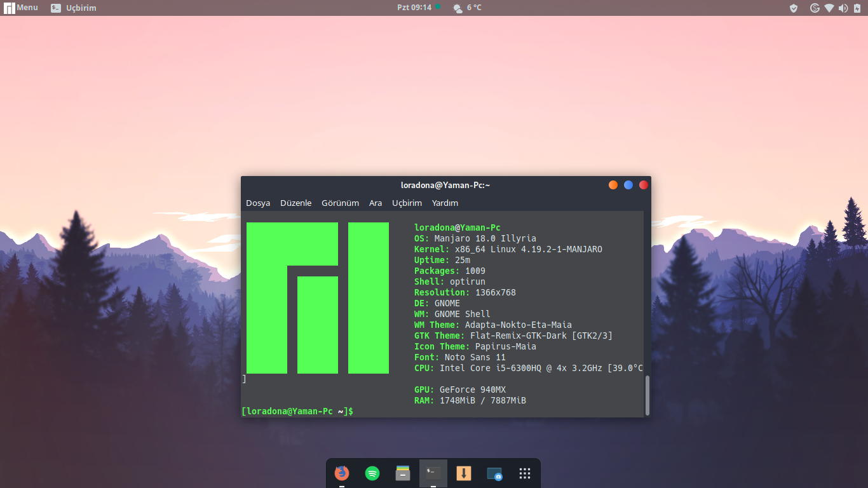This screenshot has width=868, height=488.
Task: Open the screenshot tool dock icon
Action: (x=494, y=473)
